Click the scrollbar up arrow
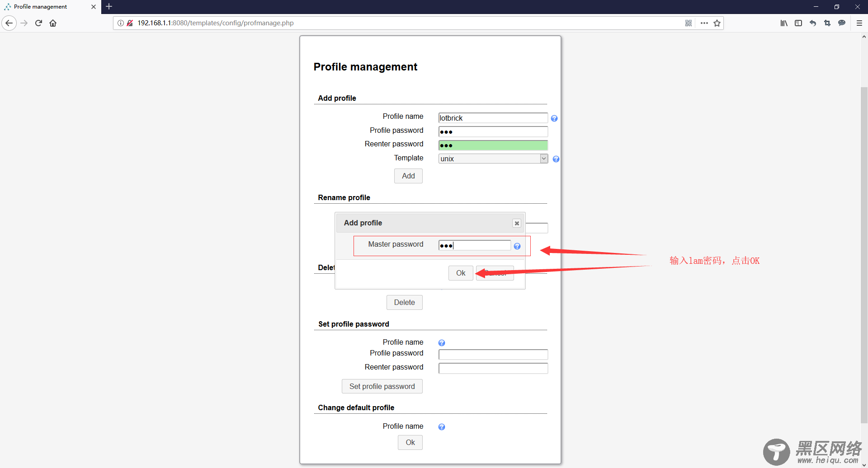 point(864,37)
